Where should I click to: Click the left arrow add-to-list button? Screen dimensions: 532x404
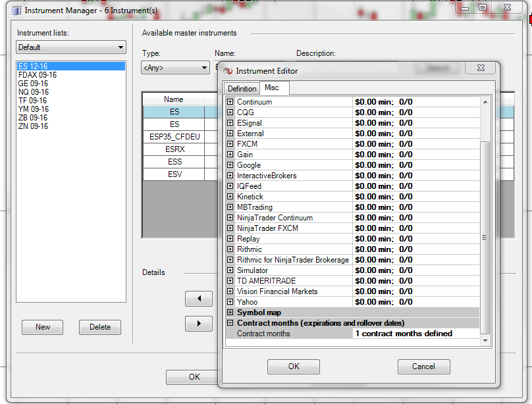[199, 299]
